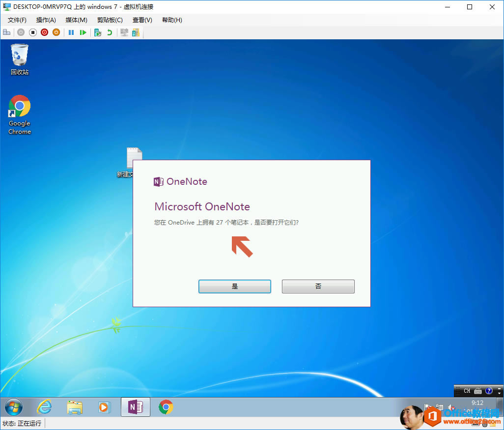Send Ctrl+Alt+Delete to the virtual machine

pos(7,32)
